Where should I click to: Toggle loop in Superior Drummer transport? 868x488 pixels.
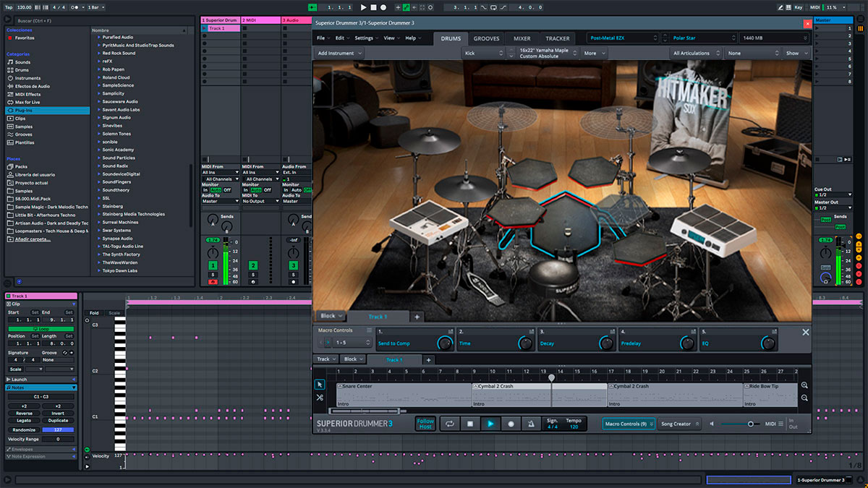pyautogui.click(x=449, y=424)
